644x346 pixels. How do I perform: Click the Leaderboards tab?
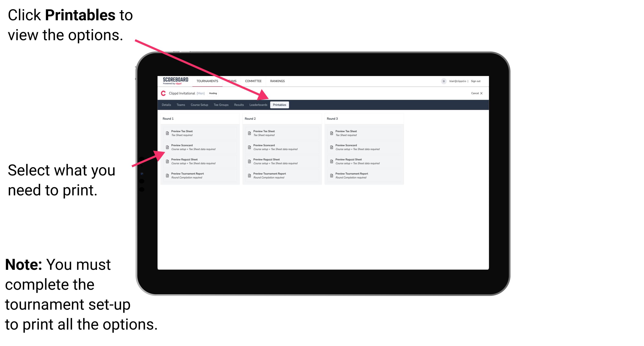pos(258,104)
